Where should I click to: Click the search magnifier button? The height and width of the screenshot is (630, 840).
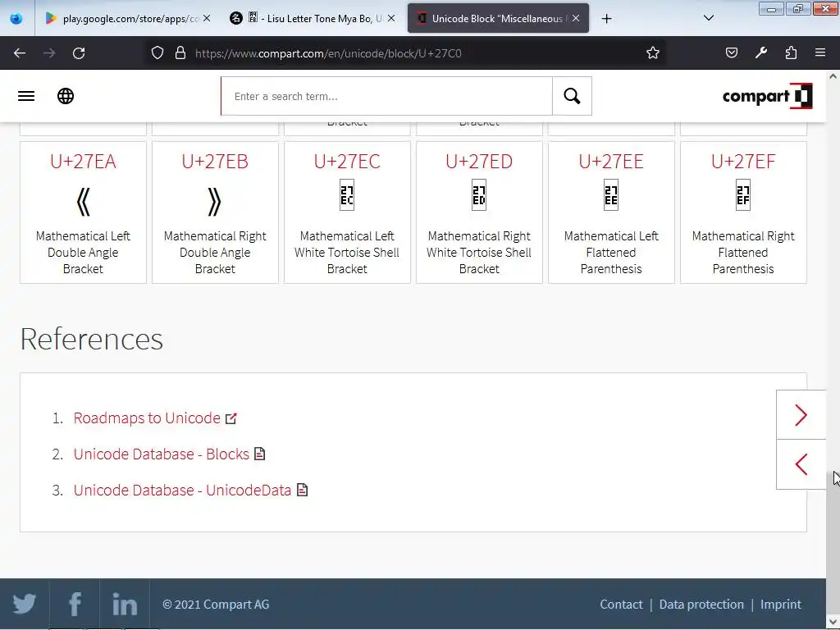572,97
